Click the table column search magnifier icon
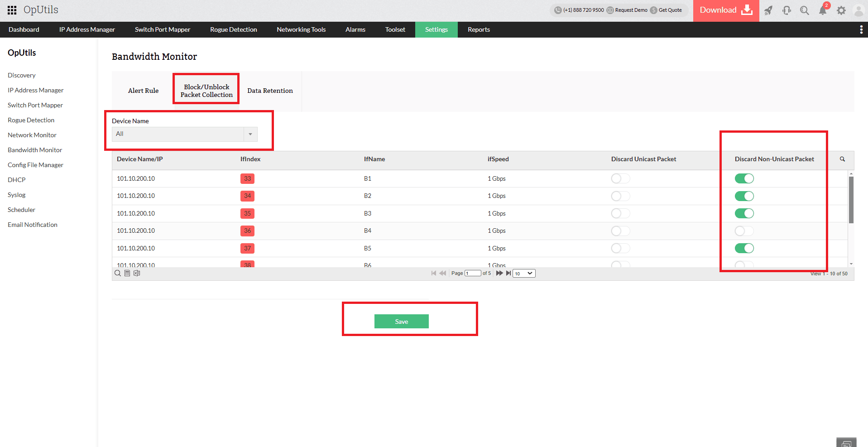 (842, 159)
